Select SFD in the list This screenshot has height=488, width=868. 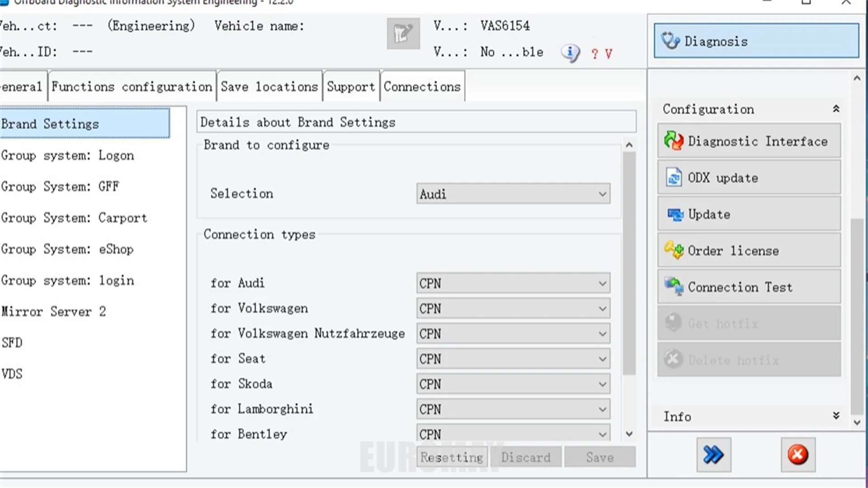click(12, 343)
